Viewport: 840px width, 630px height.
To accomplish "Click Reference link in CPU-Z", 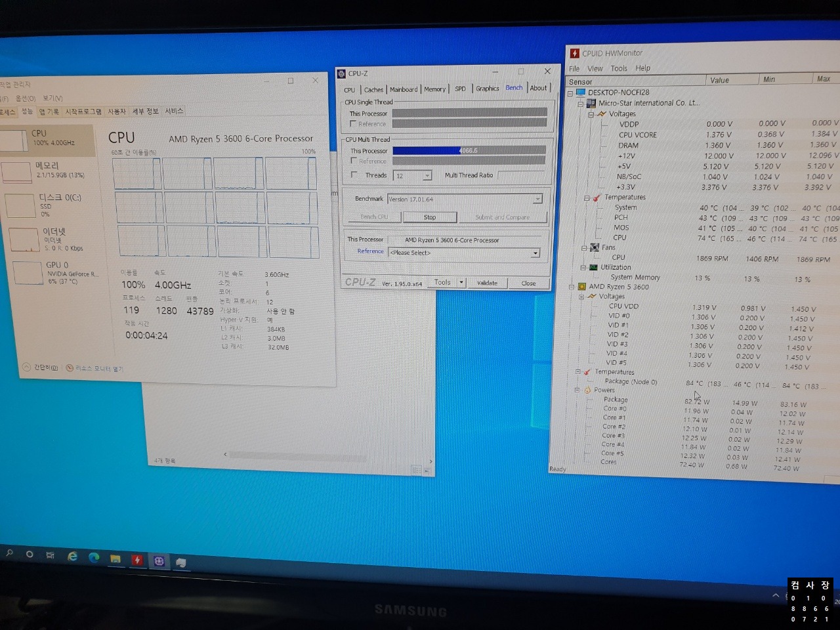I will (370, 251).
